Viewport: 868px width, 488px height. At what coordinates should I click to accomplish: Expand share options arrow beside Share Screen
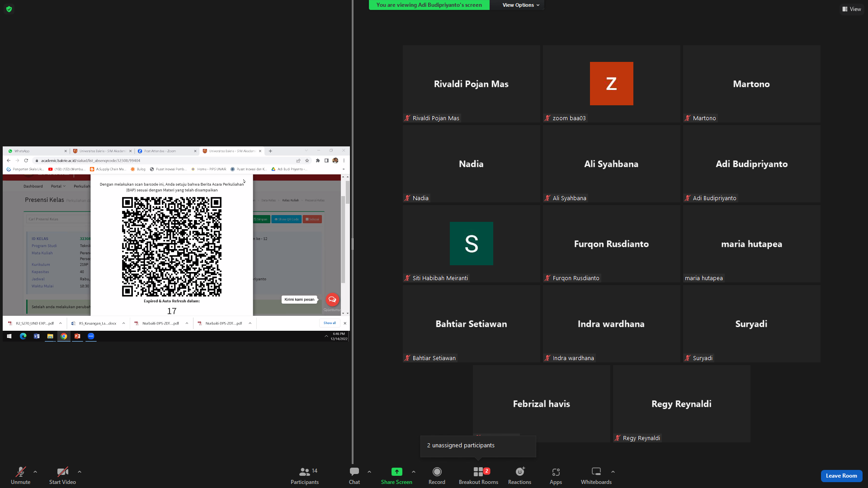pyautogui.click(x=414, y=472)
